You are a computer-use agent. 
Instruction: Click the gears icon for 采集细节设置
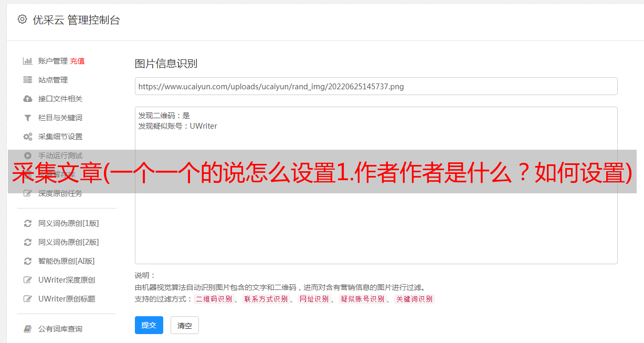[x=28, y=137]
